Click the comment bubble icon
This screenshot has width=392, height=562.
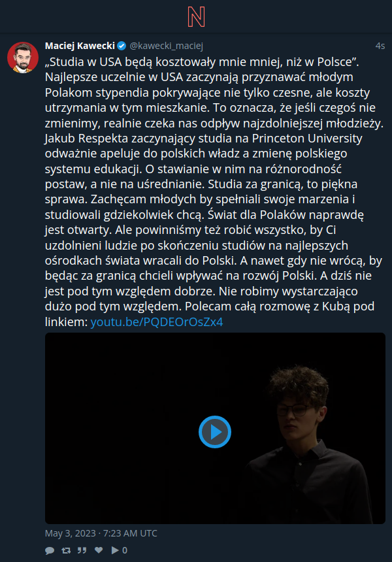pyautogui.click(x=50, y=550)
